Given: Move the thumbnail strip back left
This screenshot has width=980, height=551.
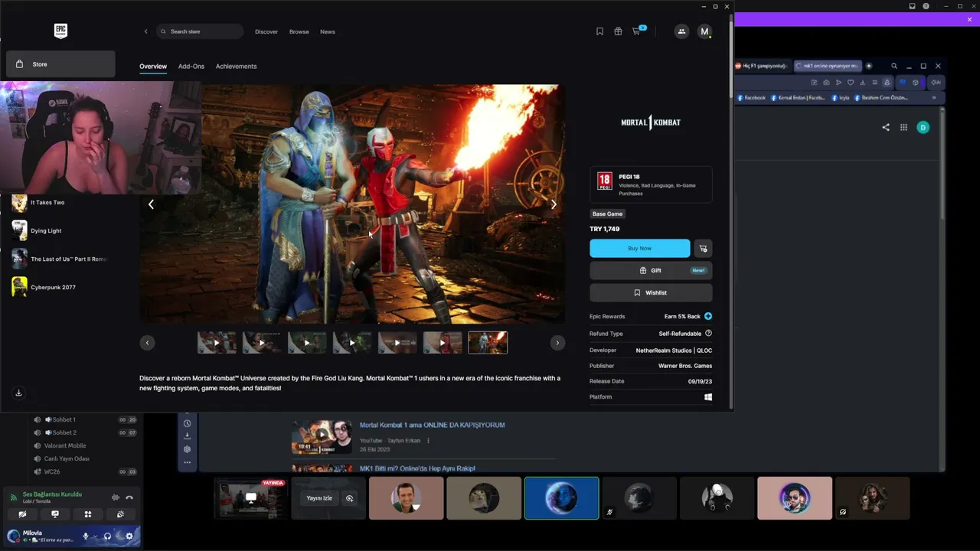Looking at the screenshot, I should point(147,343).
